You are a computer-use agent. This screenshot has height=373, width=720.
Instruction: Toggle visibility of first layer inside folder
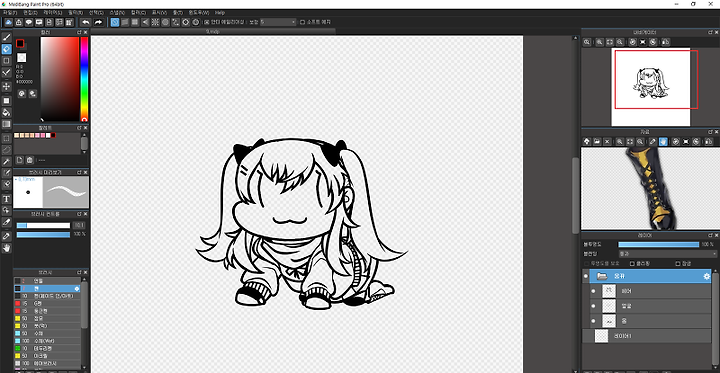593,291
